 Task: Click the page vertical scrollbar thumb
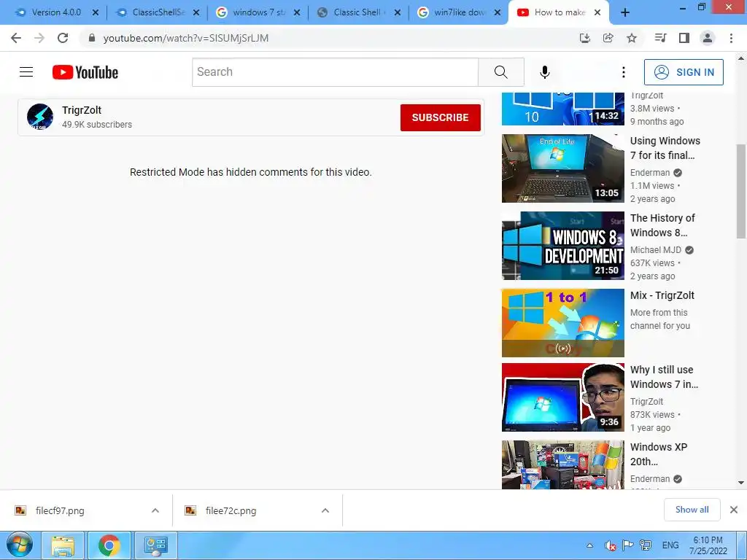coord(741,191)
